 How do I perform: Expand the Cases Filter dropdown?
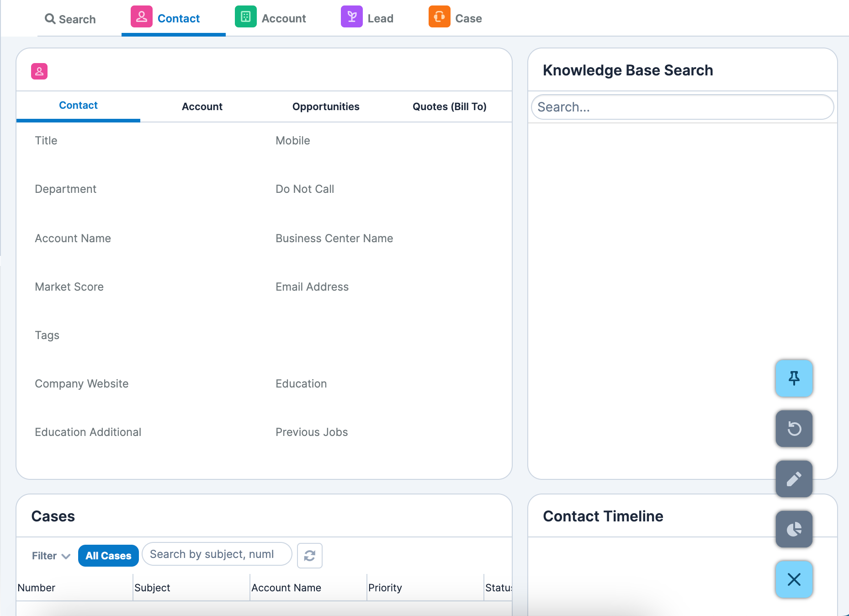click(51, 556)
